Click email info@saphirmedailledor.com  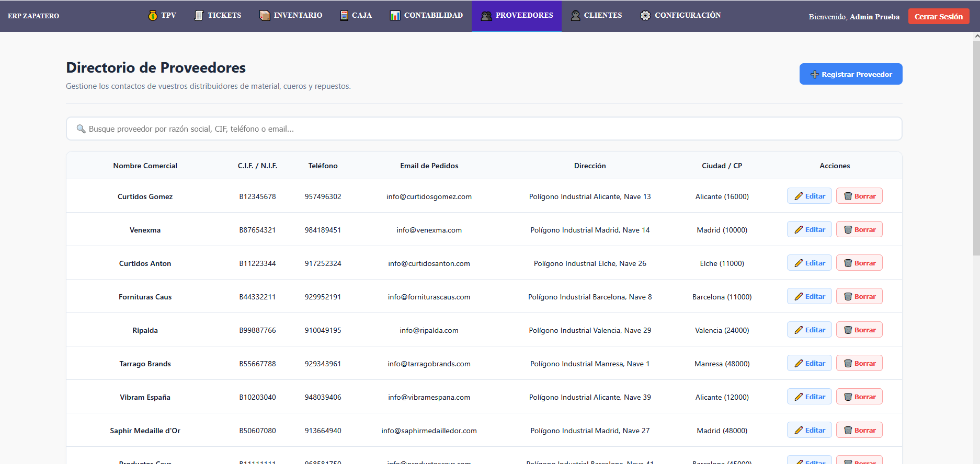coord(429,431)
